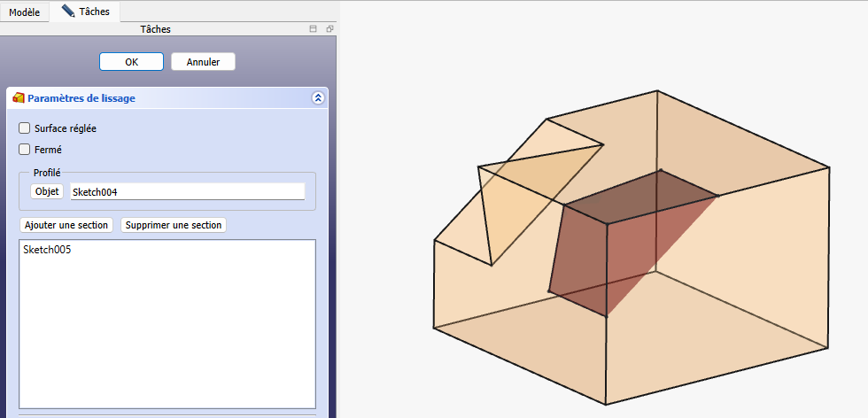Select the Tâches tab label

pos(94,12)
